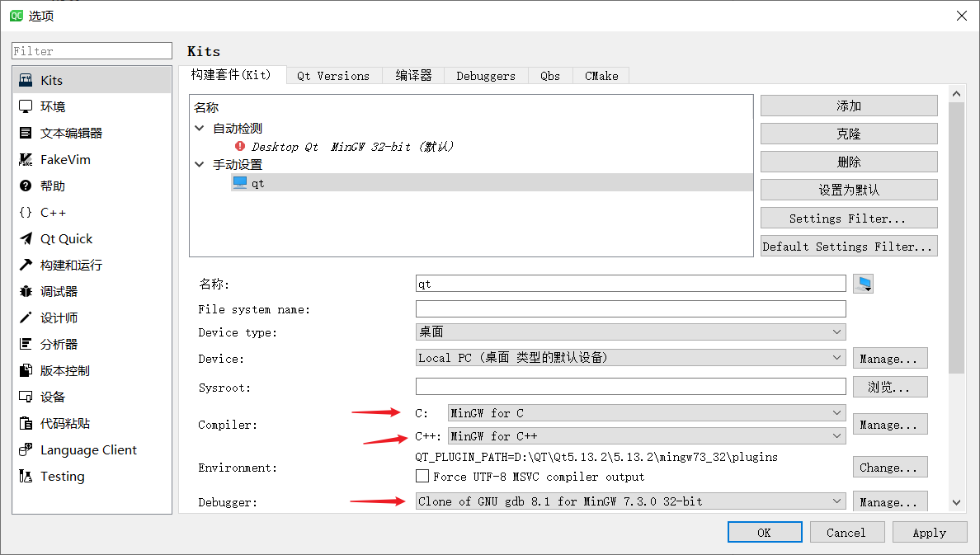Screen dimensions: 980x555
Task: Click the 删除 button
Action: (849, 162)
